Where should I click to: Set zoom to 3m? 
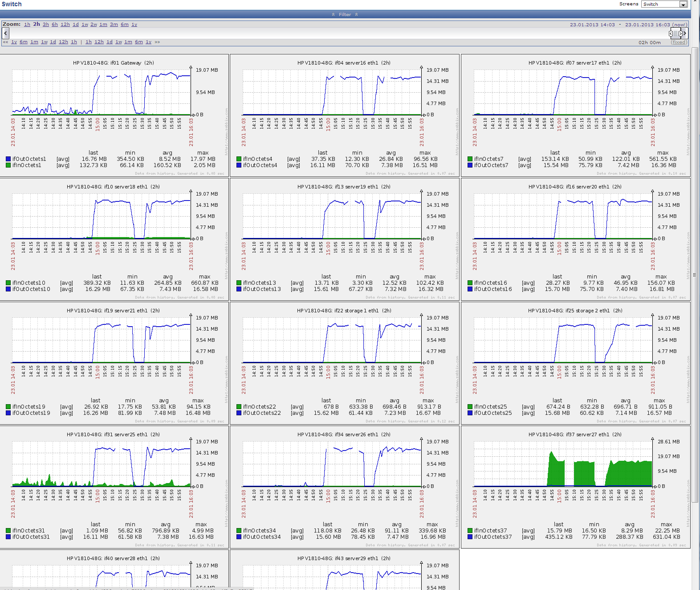click(x=114, y=25)
